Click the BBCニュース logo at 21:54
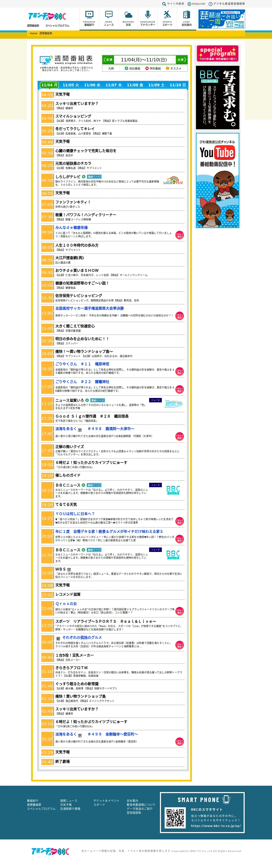The height and width of the screenshot is (868, 272). click(x=173, y=555)
